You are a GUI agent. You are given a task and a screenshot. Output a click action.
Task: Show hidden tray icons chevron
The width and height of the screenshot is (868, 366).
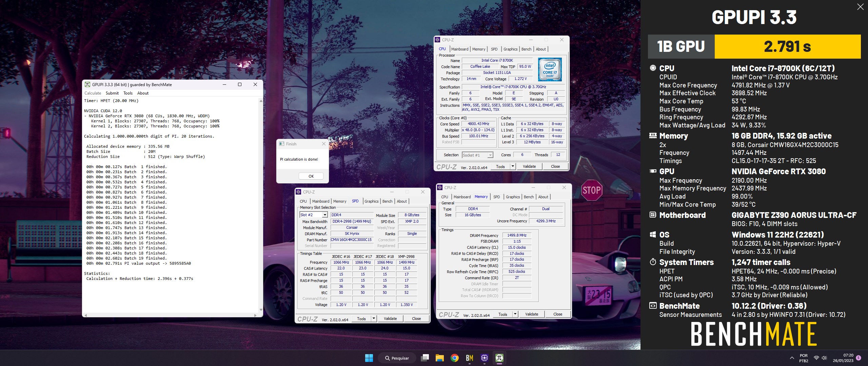(x=792, y=358)
